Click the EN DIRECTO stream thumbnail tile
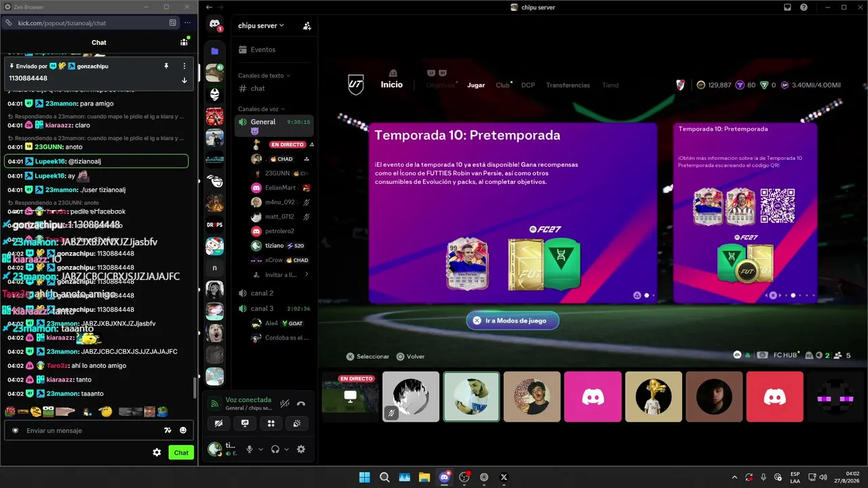 click(350, 396)
